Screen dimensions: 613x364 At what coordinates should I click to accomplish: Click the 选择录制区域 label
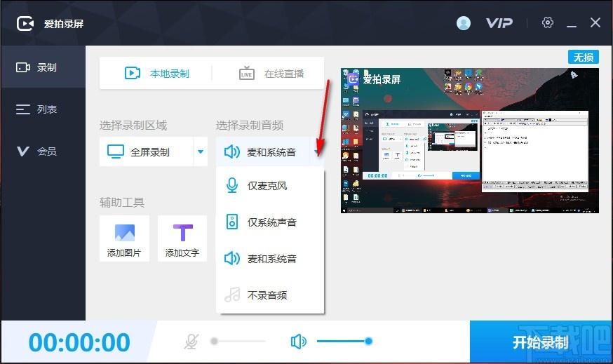[133, 126]
